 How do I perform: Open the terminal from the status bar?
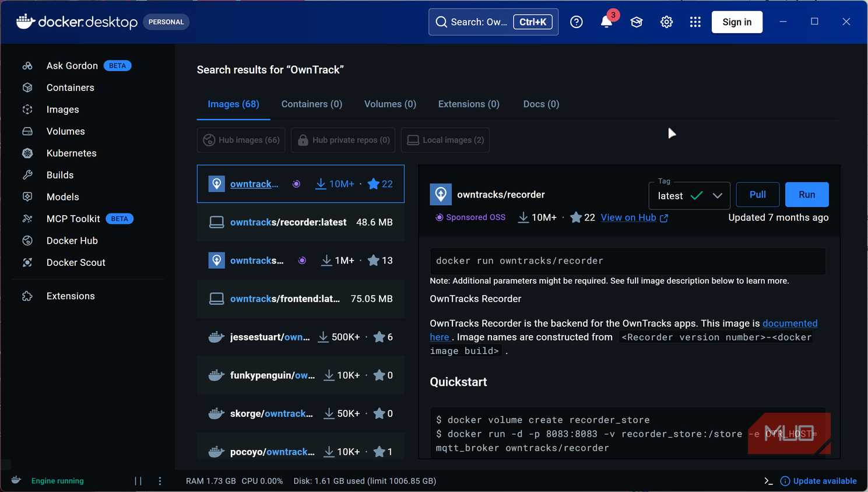click(x=768, y=481)
